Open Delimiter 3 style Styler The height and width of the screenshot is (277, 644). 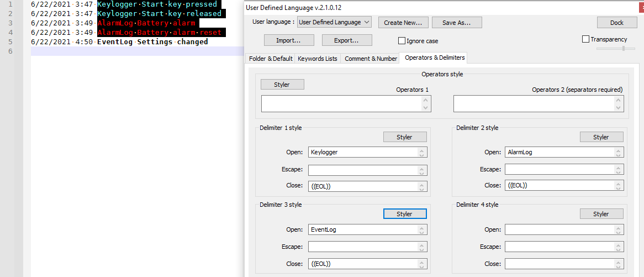(x=405, y=214)
